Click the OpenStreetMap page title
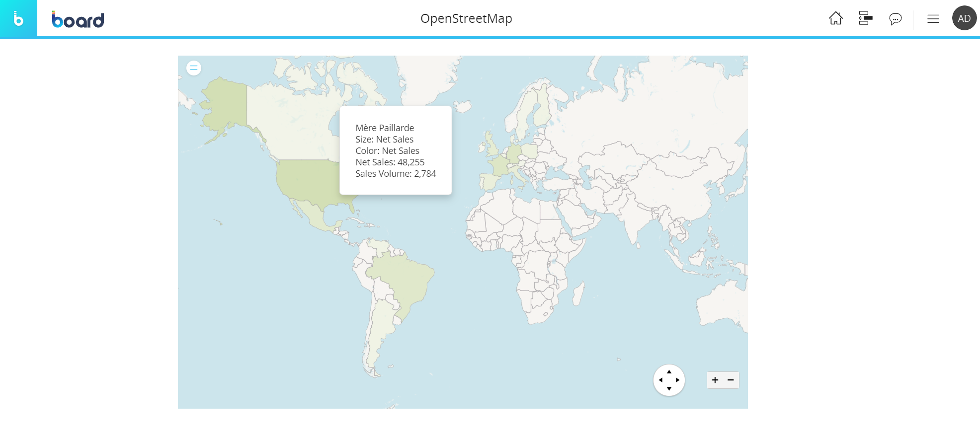The image size is (980, 434). 466,18
